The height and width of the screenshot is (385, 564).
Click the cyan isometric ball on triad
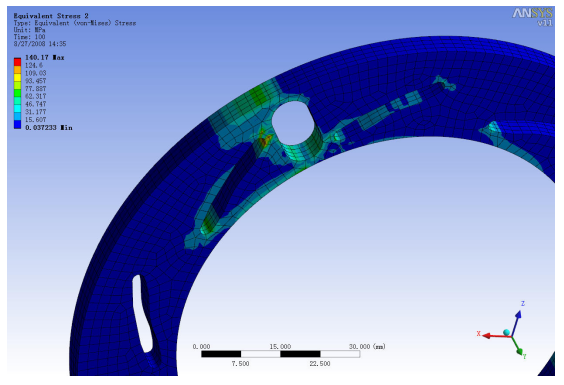506,332
